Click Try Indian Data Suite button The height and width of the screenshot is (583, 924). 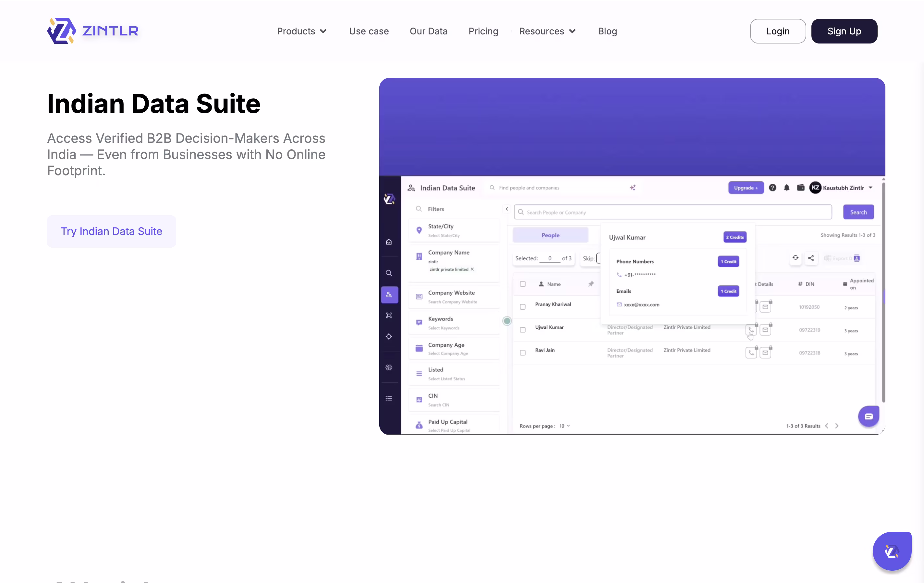click(x=111, y=231)
